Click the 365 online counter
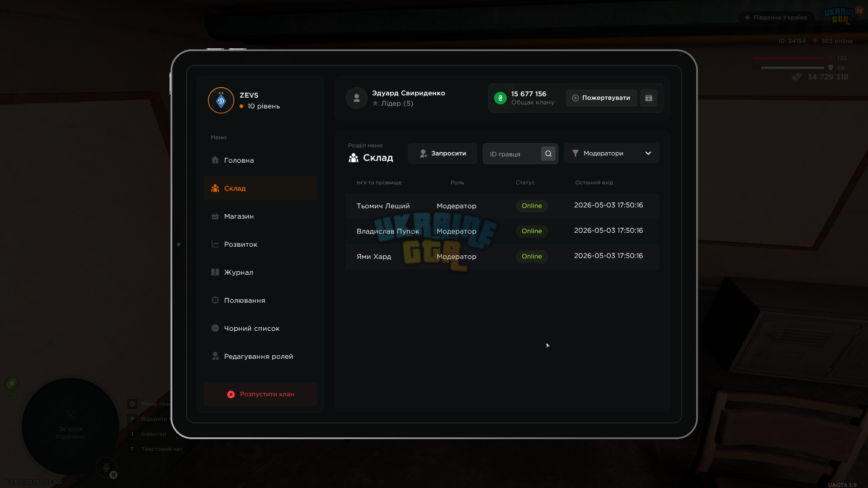 tap(837, 41)
